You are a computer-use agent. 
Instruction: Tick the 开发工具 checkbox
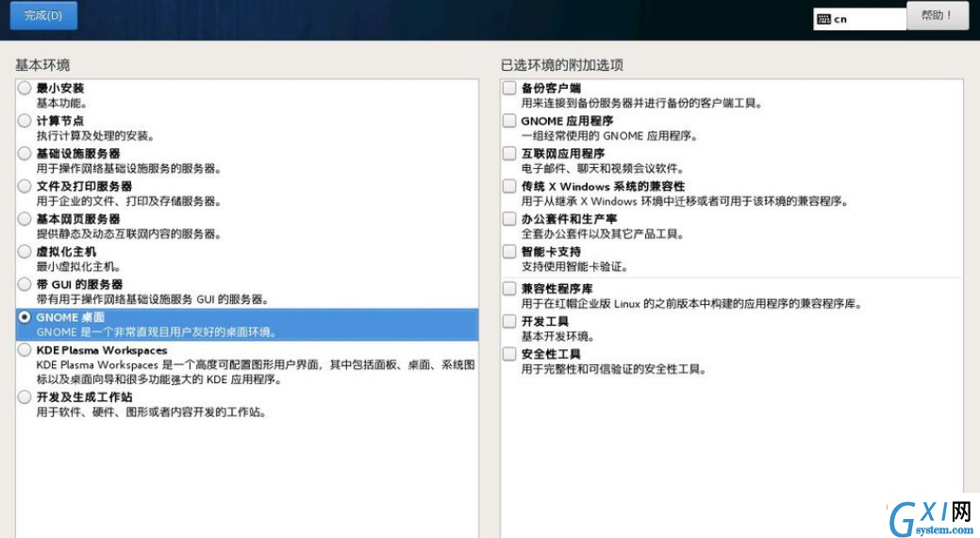click(x=509, y=321)
